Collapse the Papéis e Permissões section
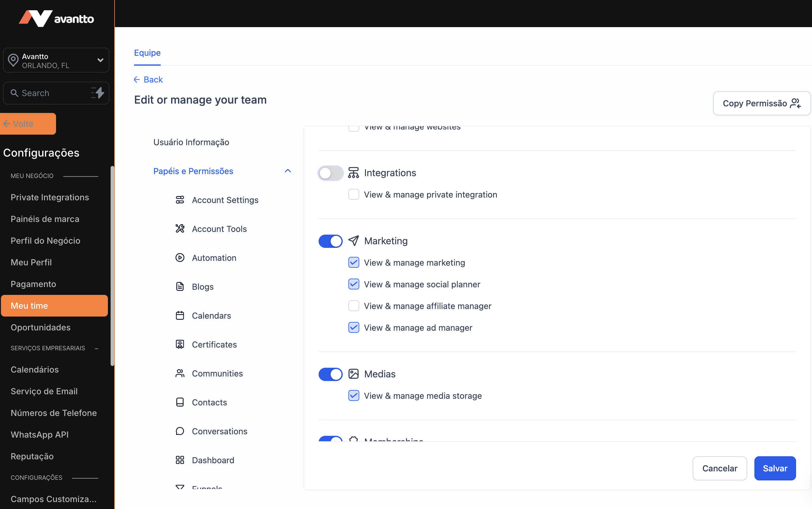 (x=288, y=171)
